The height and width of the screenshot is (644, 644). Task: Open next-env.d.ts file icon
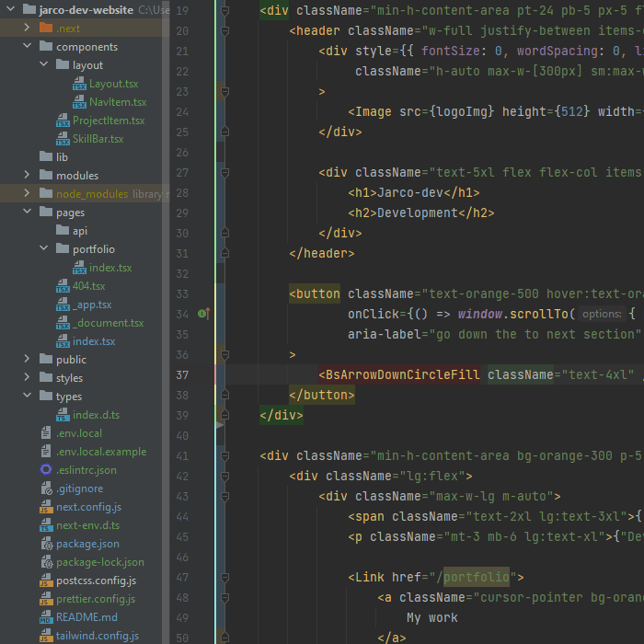pyautogui.click(x=46, y=525)
